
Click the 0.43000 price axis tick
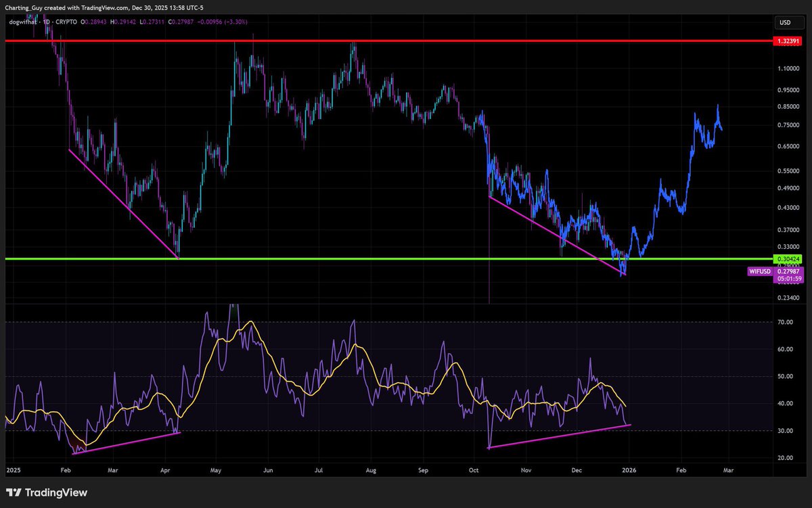tap(788, 208)
